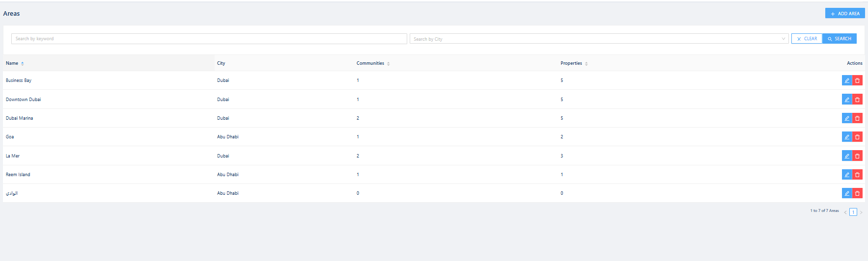The width and height of the screenshot is (868, 261).
Task: Edit the Business Bay area
Action: (847, 80)
